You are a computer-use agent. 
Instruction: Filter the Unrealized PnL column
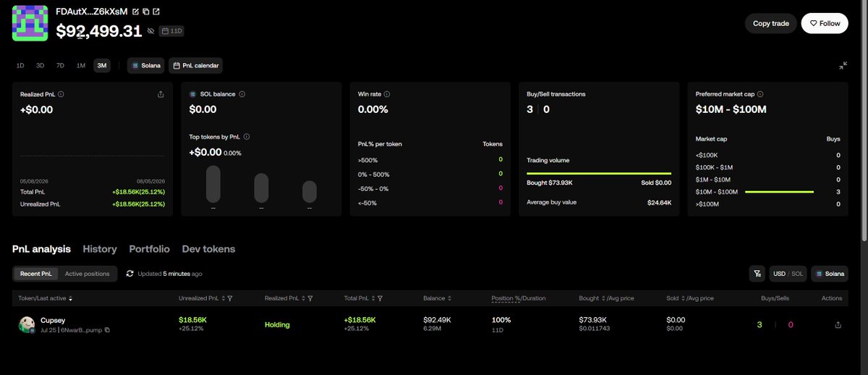click(x=229, y=298)
